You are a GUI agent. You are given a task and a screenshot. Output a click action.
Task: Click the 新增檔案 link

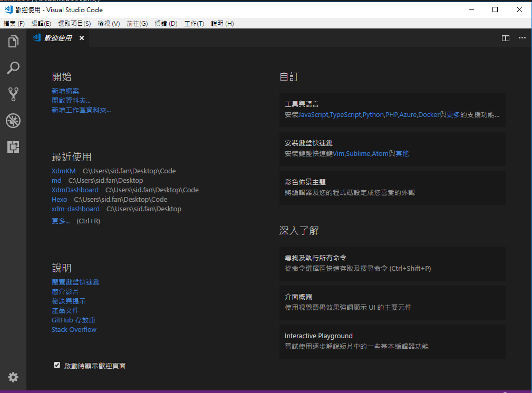65,91
